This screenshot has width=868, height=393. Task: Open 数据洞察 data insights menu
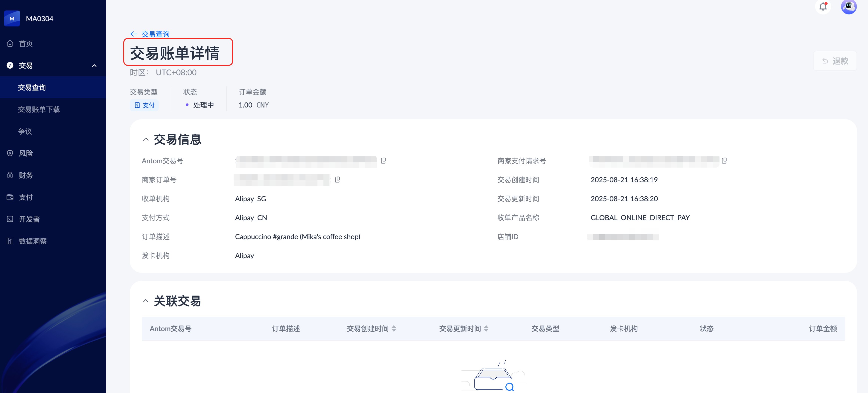33,241
